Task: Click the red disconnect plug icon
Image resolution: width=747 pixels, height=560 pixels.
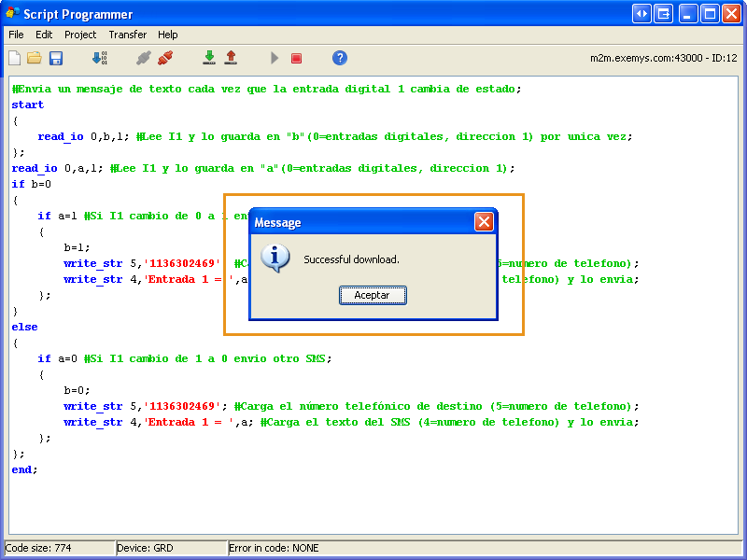Action: (165, 58)
